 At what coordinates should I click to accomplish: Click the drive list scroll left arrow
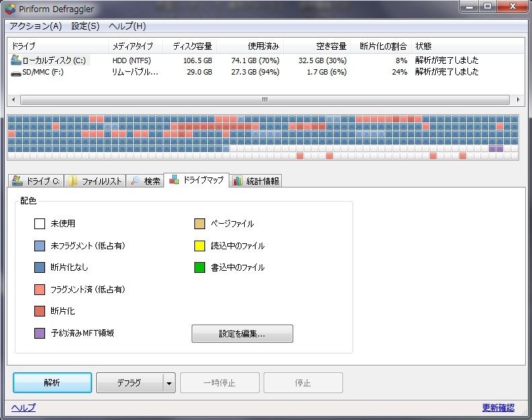(13, 99)
